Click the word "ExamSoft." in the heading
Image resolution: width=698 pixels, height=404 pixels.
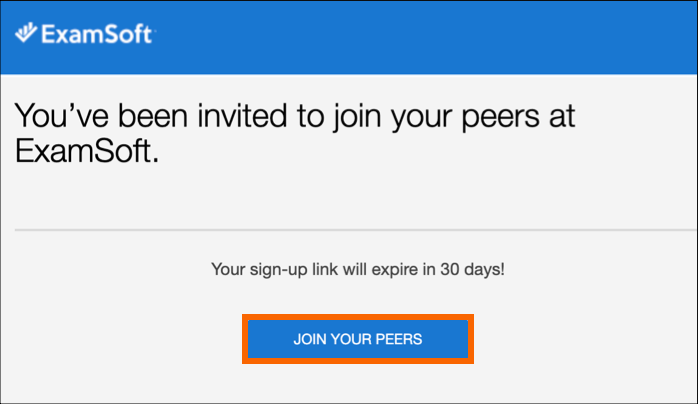coord(87,151)
